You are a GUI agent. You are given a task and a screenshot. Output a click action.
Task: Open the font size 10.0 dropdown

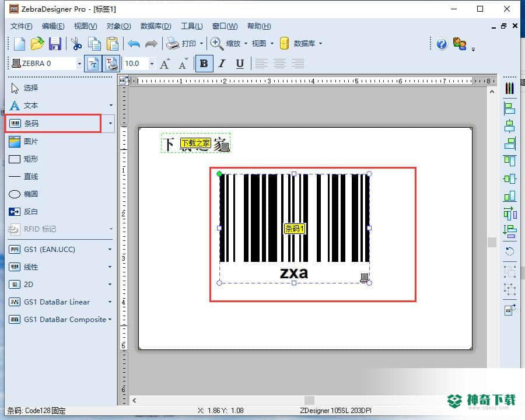152,64
